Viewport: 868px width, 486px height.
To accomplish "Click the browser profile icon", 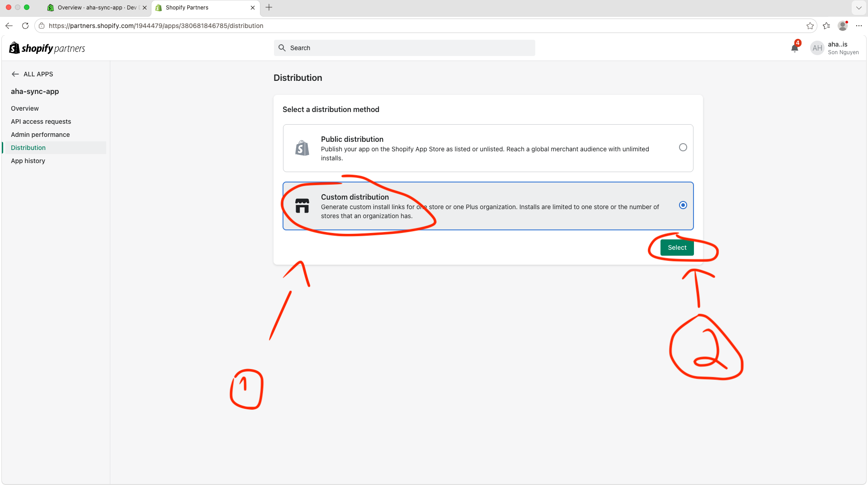I will point(843,26).
